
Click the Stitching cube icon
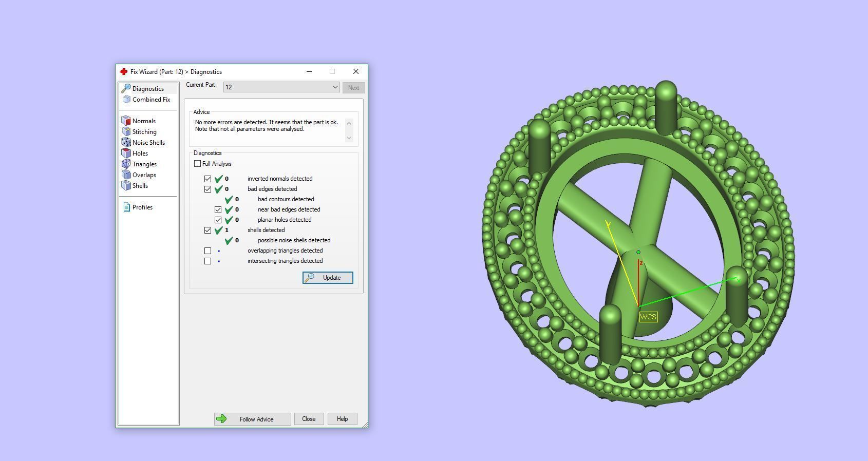coord(126,132)
